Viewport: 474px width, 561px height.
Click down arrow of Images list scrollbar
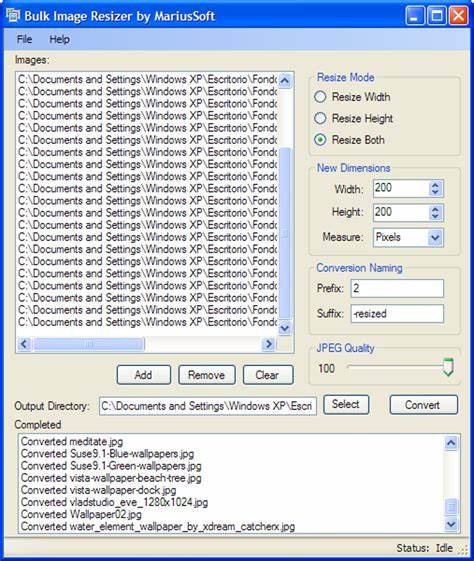pyautogui.click(x=285, y=328)
